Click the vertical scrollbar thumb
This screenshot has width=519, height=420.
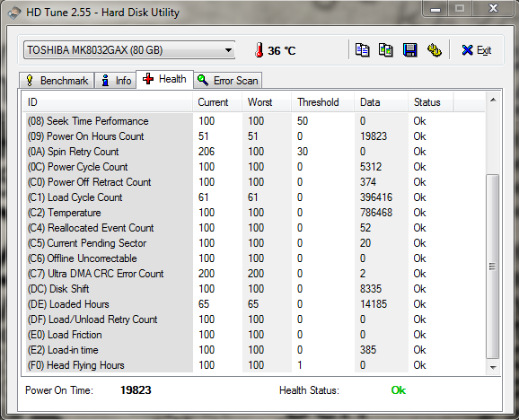point(493,267)
